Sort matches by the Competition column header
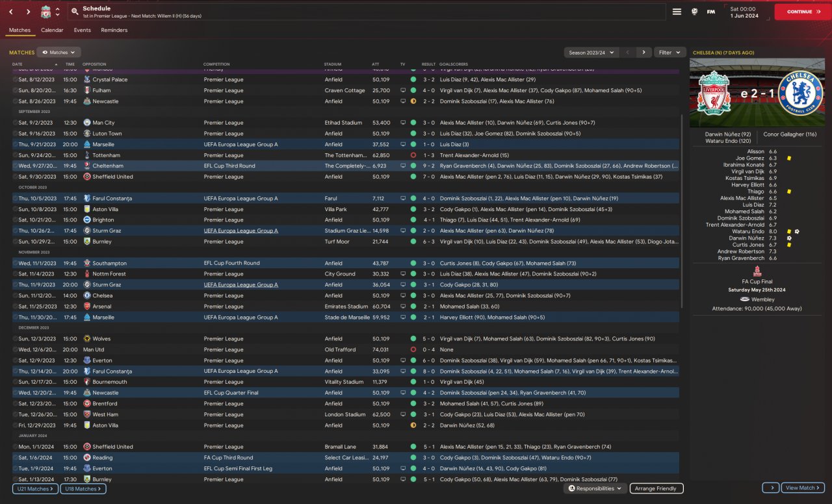Screen dimensions: 832x504 (x=216, y=64)
